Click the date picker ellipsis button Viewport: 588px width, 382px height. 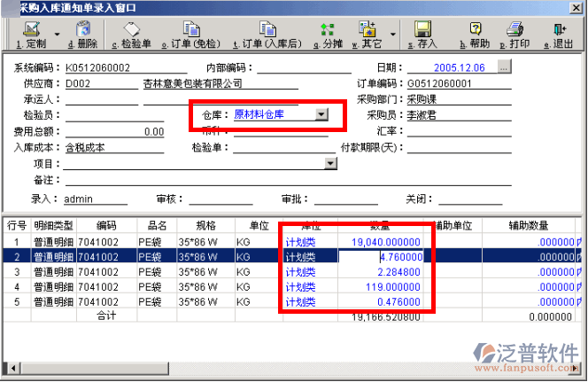point(504,66)
